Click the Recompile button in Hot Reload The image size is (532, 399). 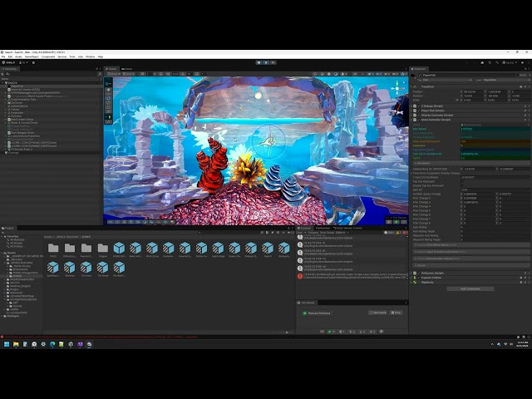378,313
